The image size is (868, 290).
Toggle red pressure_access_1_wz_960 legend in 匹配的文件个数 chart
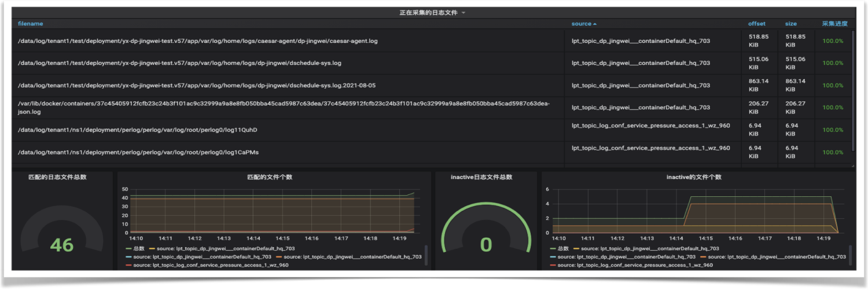pyautogui.click(x=206, y=265)
